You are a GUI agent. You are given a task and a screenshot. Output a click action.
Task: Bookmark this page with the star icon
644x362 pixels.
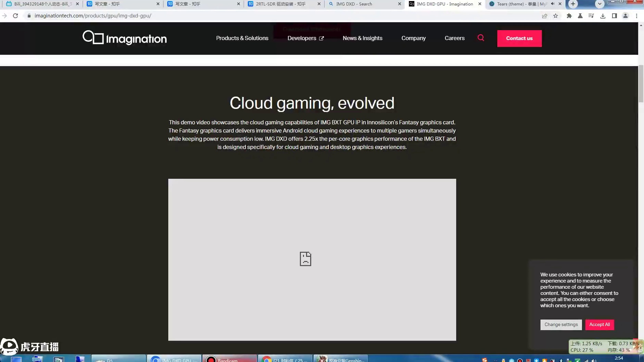point(556,16)
